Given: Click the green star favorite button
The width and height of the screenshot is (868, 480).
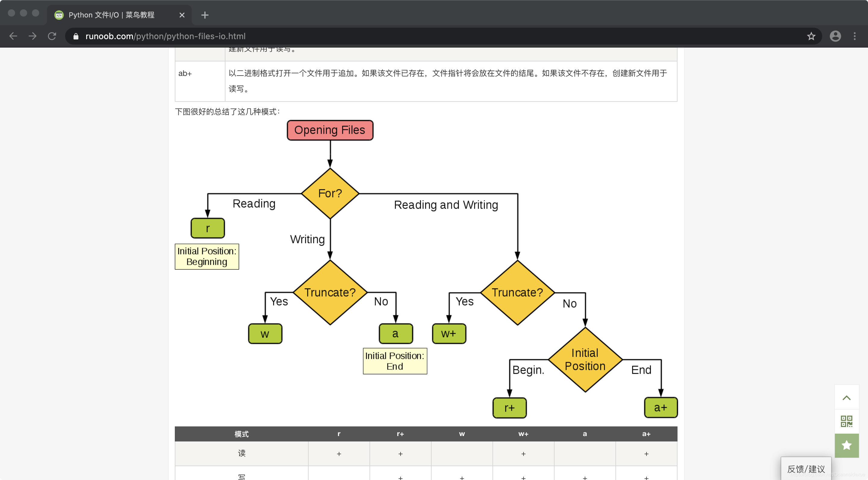Looking at the screenshot, I should click(x=846, y=445).
